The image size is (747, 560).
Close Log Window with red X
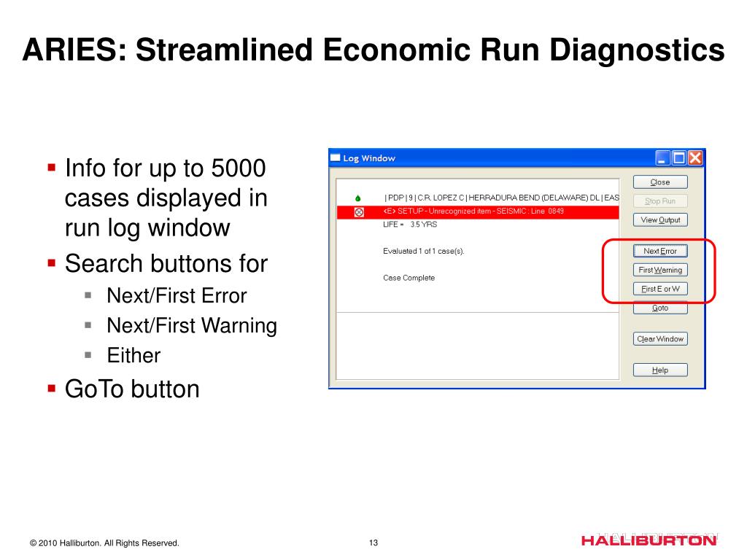tap(695, 157)
